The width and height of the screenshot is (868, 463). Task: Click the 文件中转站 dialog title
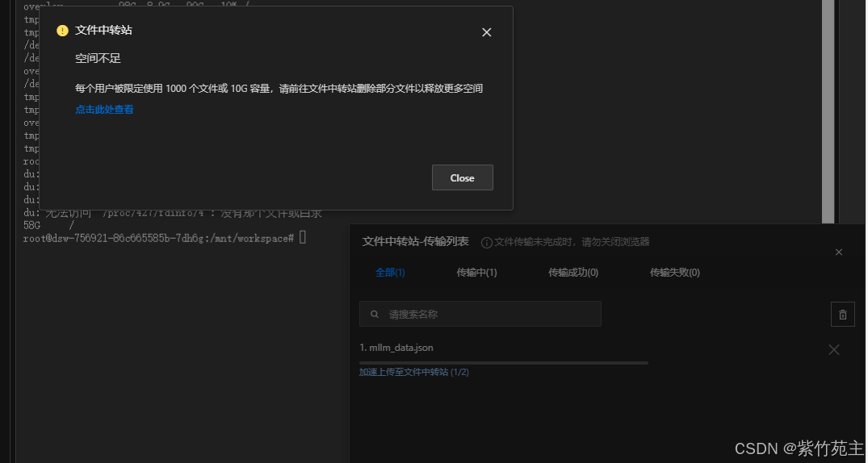click(103, 30)
